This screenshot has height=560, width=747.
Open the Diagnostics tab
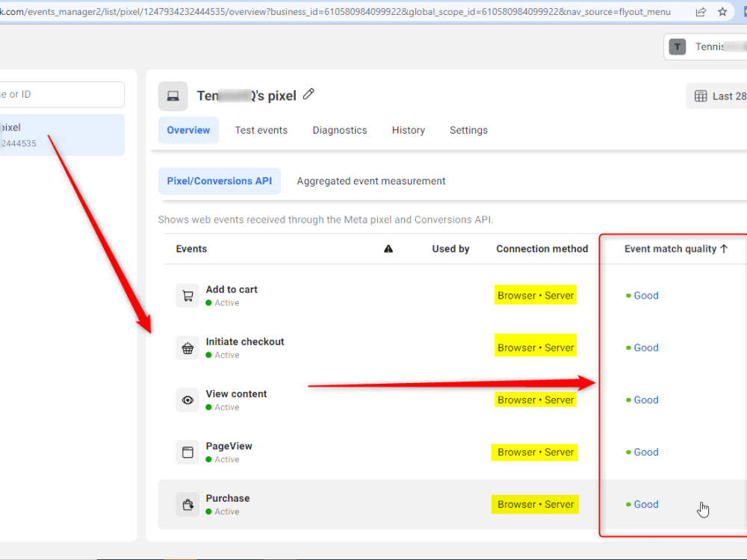point(340,130)
